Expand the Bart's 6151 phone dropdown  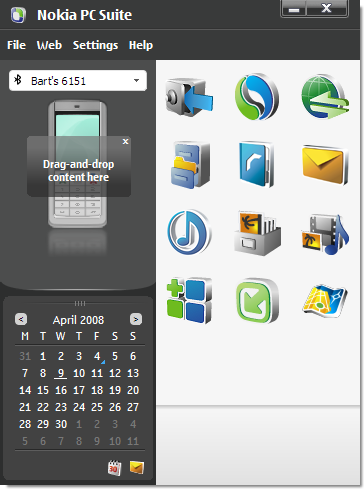click(136, 80)
